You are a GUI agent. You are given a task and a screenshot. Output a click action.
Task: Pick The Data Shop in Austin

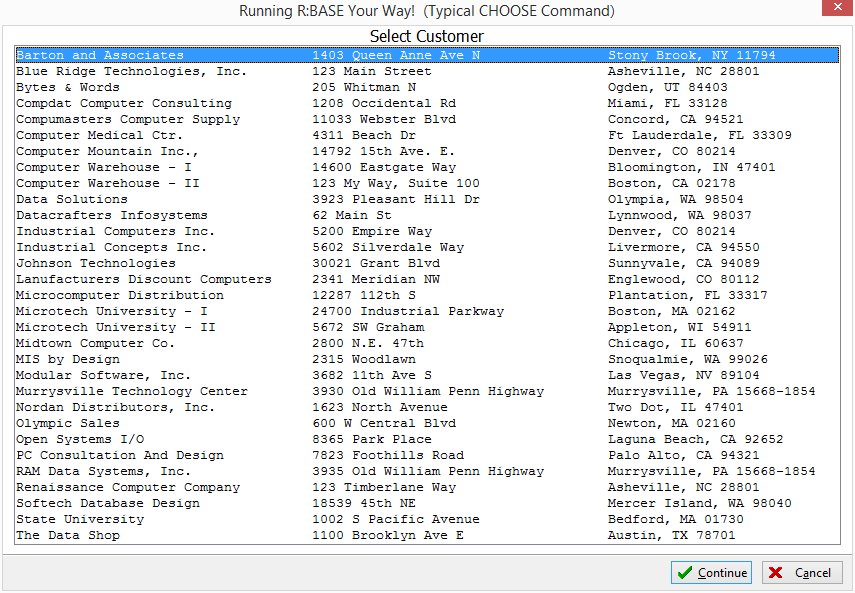[67, 536]
